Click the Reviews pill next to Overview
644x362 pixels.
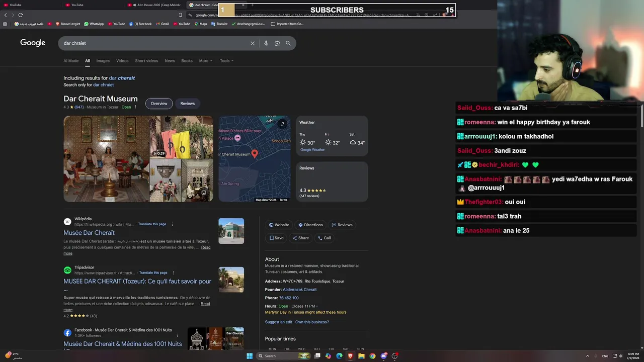187,104
